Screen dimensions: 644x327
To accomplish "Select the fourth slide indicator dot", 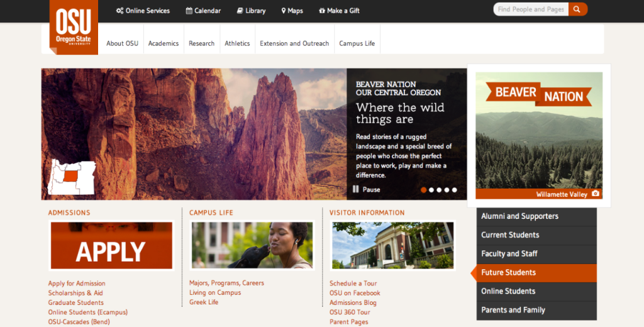I will coord(447,190).
